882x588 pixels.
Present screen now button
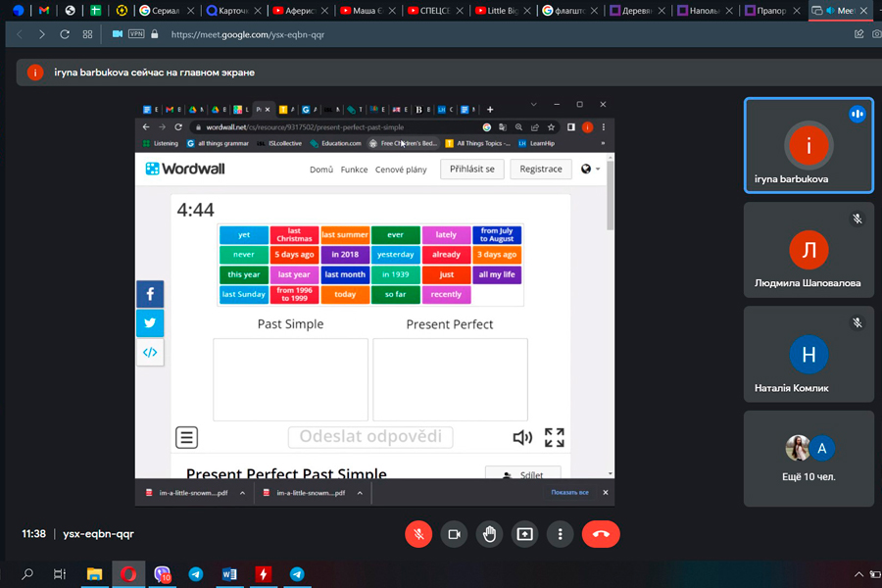pyautogui.click(x=525, y=534)
